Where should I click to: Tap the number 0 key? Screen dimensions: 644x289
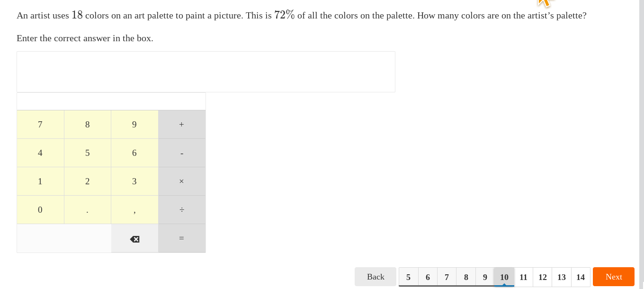(40, 210)
